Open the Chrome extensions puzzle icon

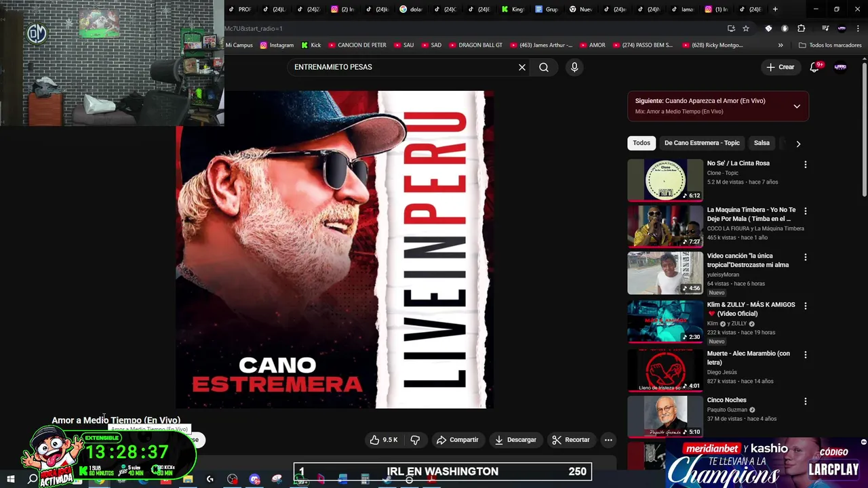coord(802,28)
